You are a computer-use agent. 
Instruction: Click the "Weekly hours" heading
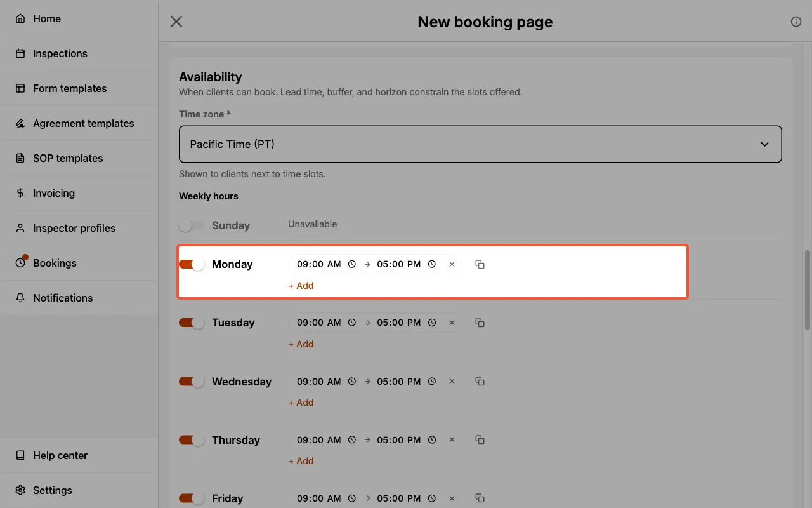pos(209,196)
